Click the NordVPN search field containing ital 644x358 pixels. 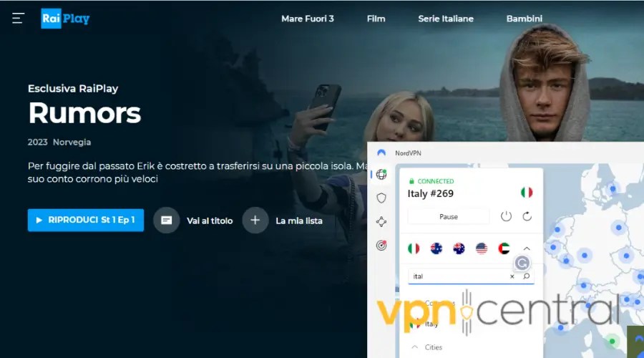pos(471,276)
